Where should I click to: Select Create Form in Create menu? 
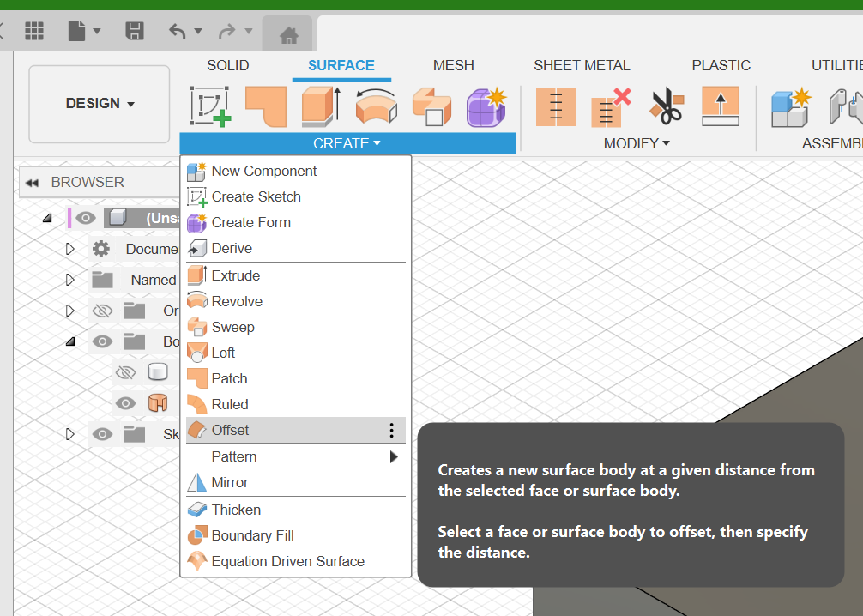click(296, 222)
